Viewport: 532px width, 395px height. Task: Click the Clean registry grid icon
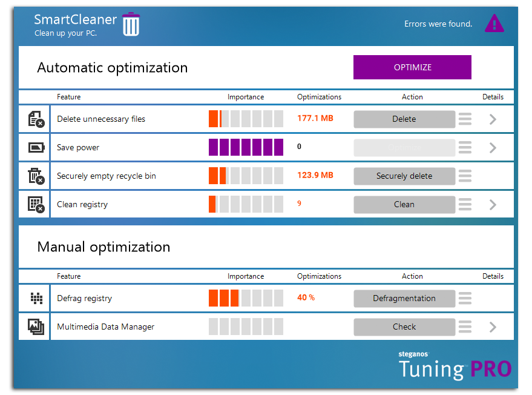tap(36, 205)
